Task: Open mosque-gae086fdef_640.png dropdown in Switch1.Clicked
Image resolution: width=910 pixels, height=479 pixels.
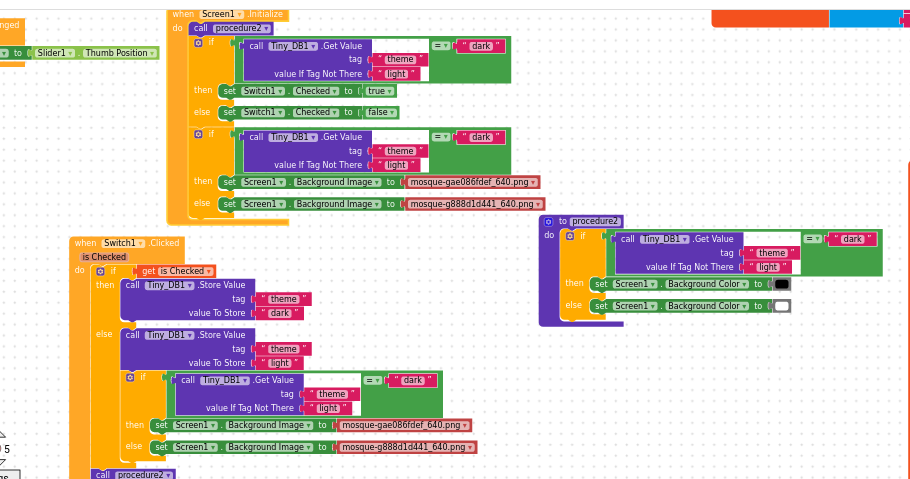Action: click(x=403, y=426)
